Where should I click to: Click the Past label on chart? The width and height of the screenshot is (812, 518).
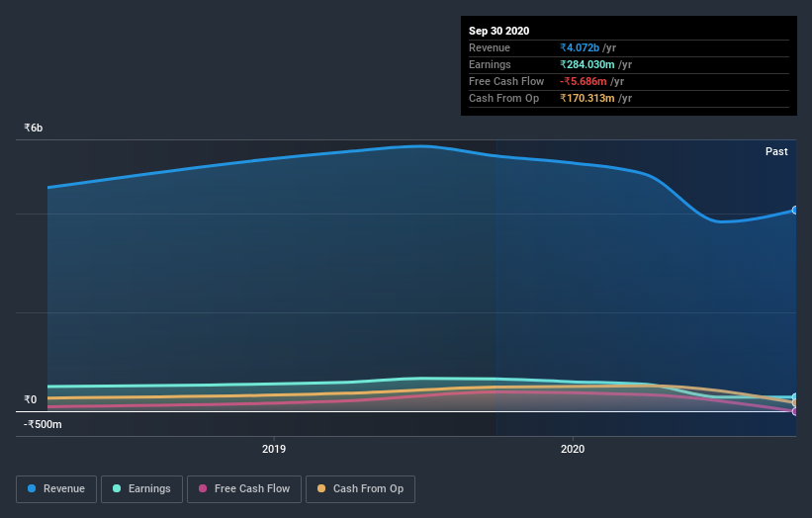[776, 151]
